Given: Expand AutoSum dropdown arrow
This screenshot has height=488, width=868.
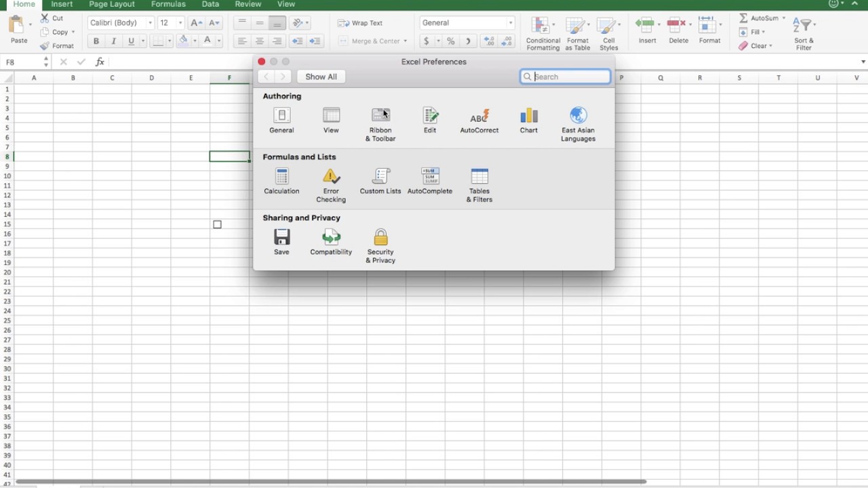Looking at the screenshot, I should point(784,18).
